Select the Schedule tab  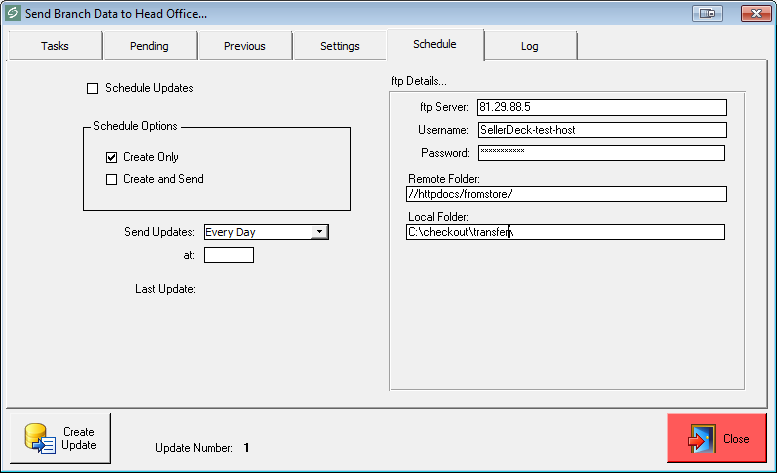coord(434,44)
